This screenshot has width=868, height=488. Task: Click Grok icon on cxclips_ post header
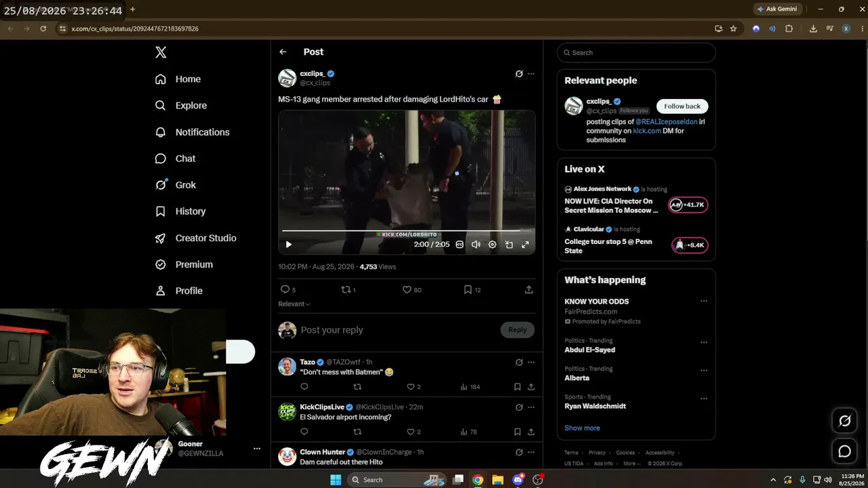click(x=519, y=74)
